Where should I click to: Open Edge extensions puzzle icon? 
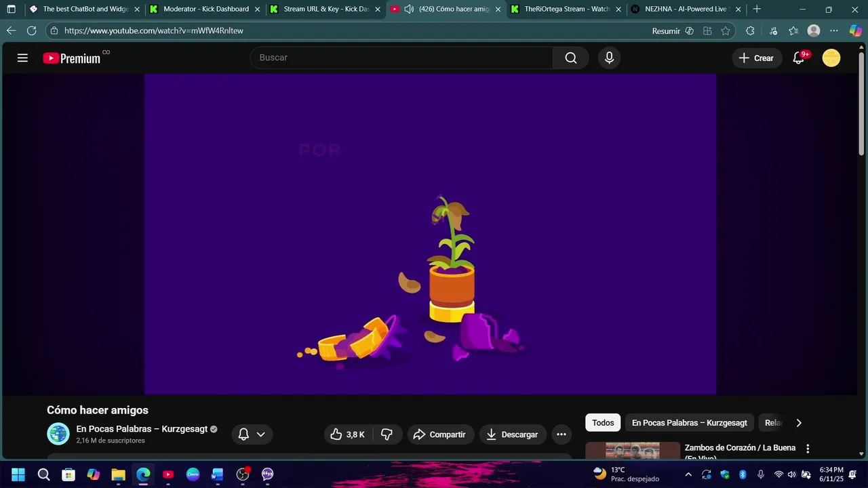(x=749, y=30)
